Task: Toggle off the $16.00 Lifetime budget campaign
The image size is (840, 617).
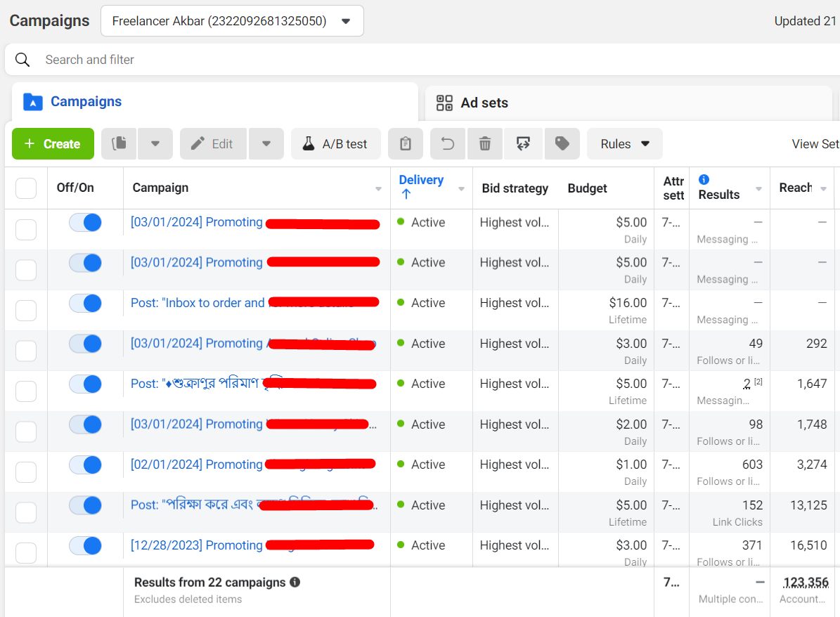Action: pos(85,304)
